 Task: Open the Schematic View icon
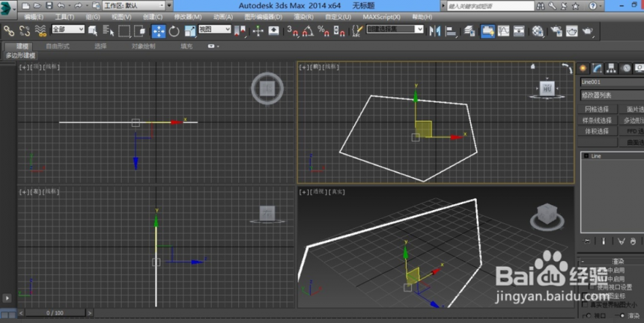519,31
